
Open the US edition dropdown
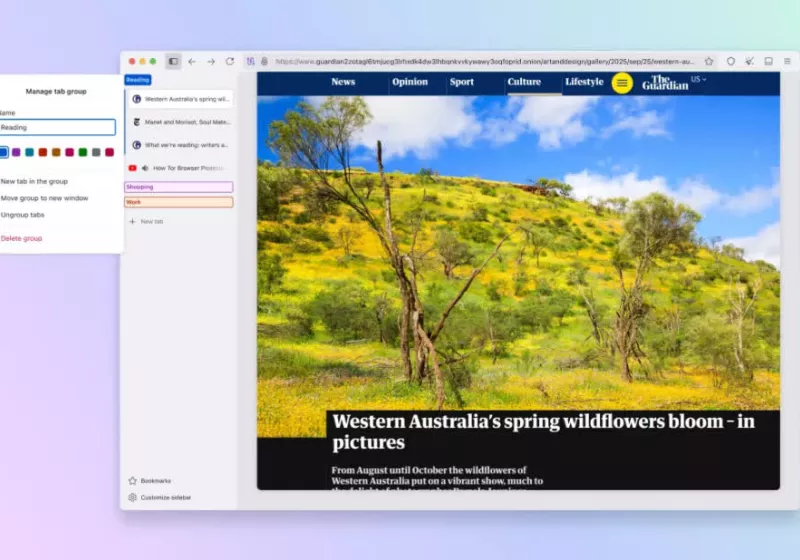point(698,80)
